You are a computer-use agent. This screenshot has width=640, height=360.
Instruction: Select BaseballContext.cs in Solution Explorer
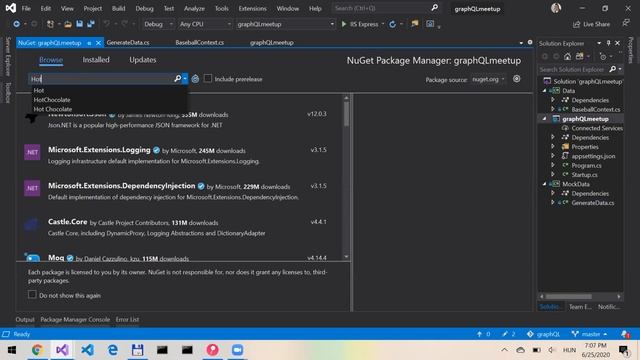596,109
